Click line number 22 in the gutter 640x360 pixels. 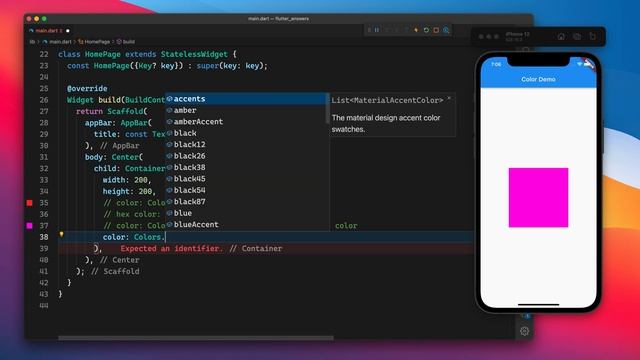click(x=44, y=54)
